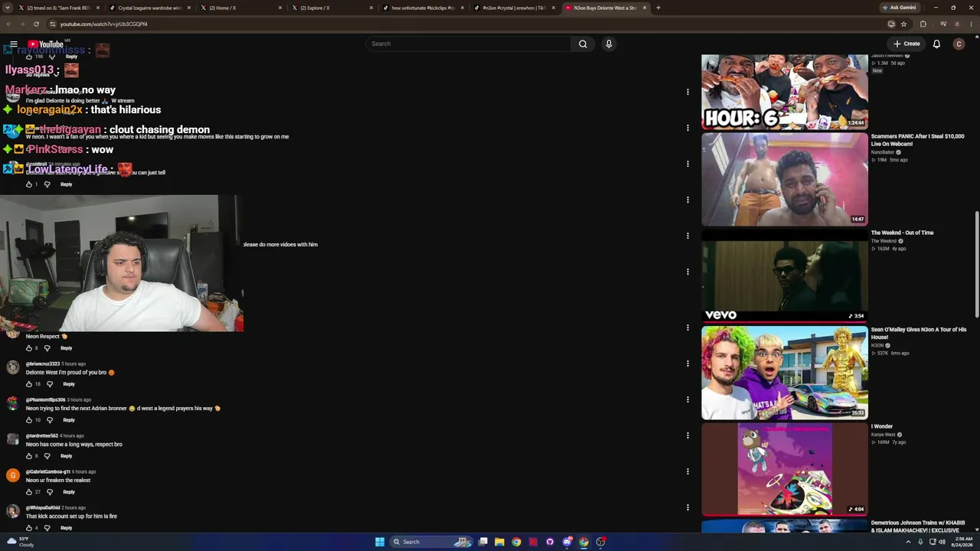
Task: Reply to the Phantomflips306 comment
Action: [69, 420]
